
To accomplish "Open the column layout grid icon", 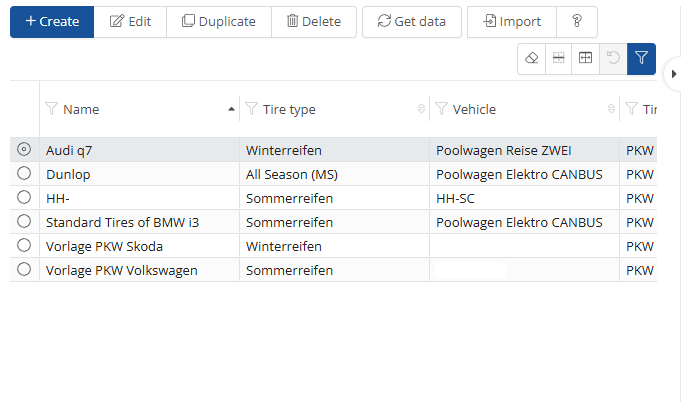I will [x=585, y=58].
